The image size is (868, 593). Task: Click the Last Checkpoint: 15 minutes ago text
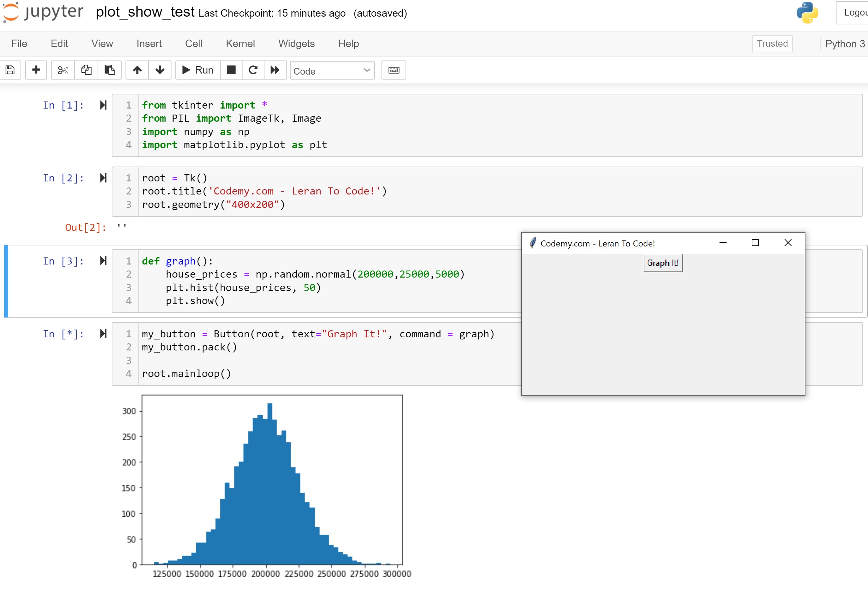point(272,13)
